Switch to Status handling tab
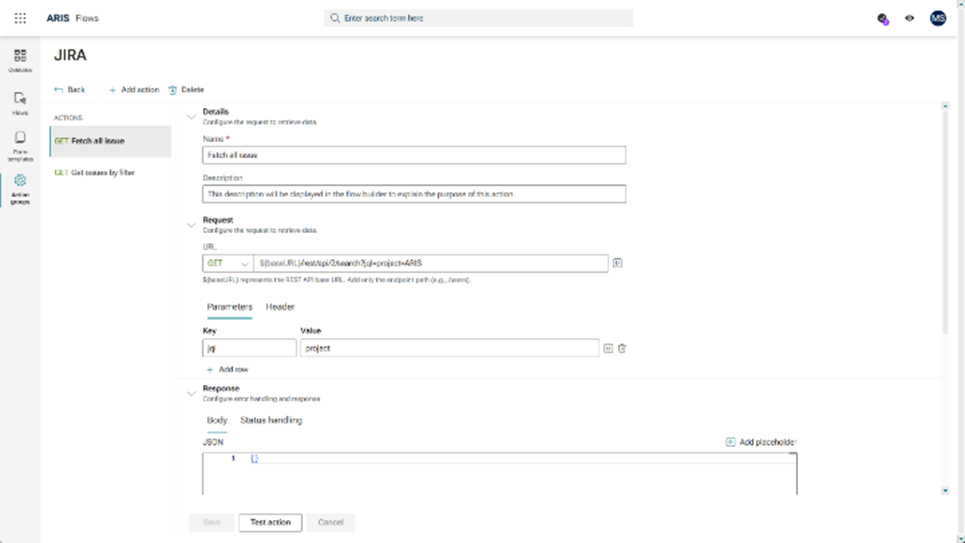 pos(271,420)
